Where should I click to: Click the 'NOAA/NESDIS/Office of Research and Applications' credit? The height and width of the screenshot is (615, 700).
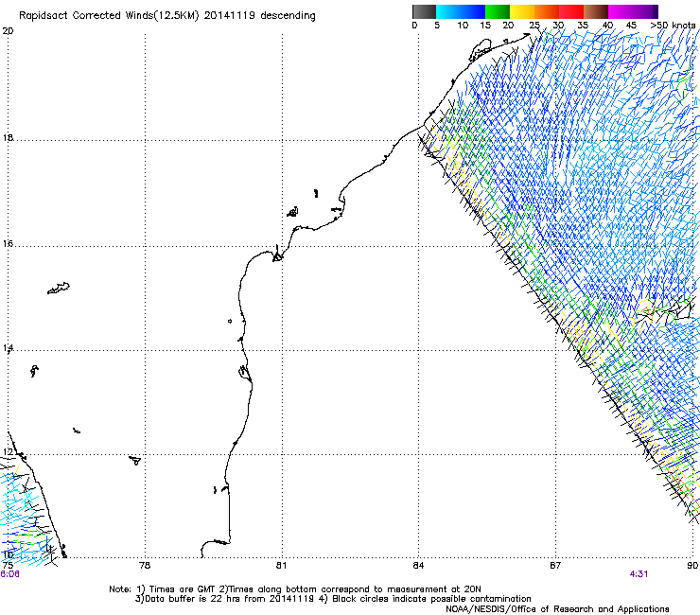(557, 609)
